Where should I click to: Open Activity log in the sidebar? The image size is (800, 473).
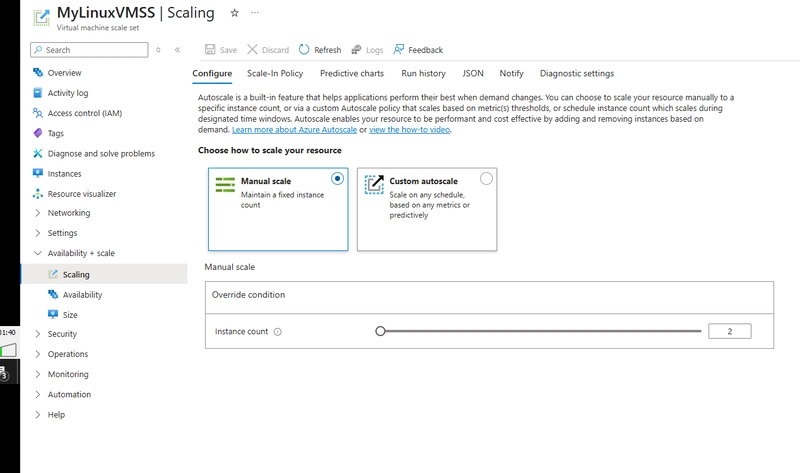pos(68,93)
